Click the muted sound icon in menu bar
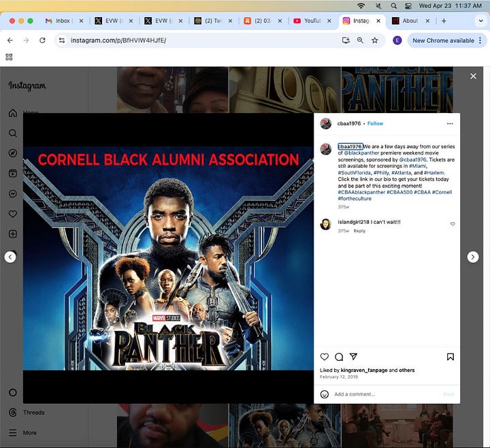The height and width of the screenshot is (448, 490). pos(378,5)
